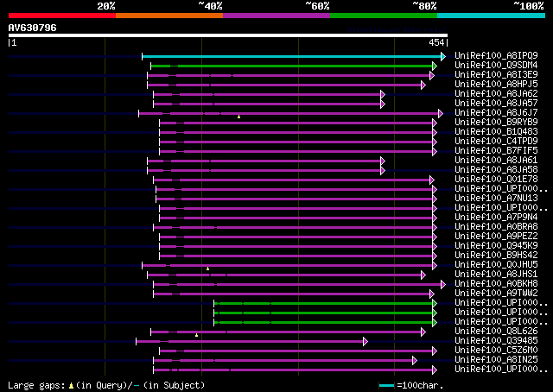
Task: Click the yellow gap marker under Q0JHU5 row
Action: [x=207, y=269]
